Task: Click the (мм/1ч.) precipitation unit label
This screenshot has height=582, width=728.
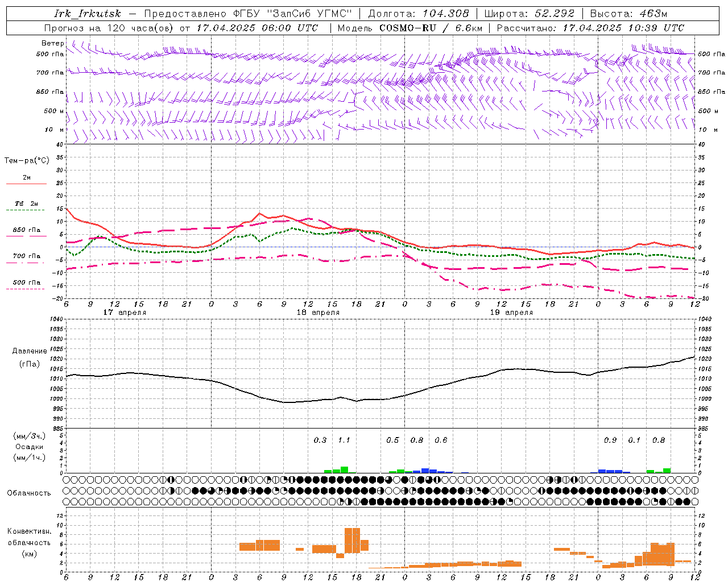Action: coord(30,458)
